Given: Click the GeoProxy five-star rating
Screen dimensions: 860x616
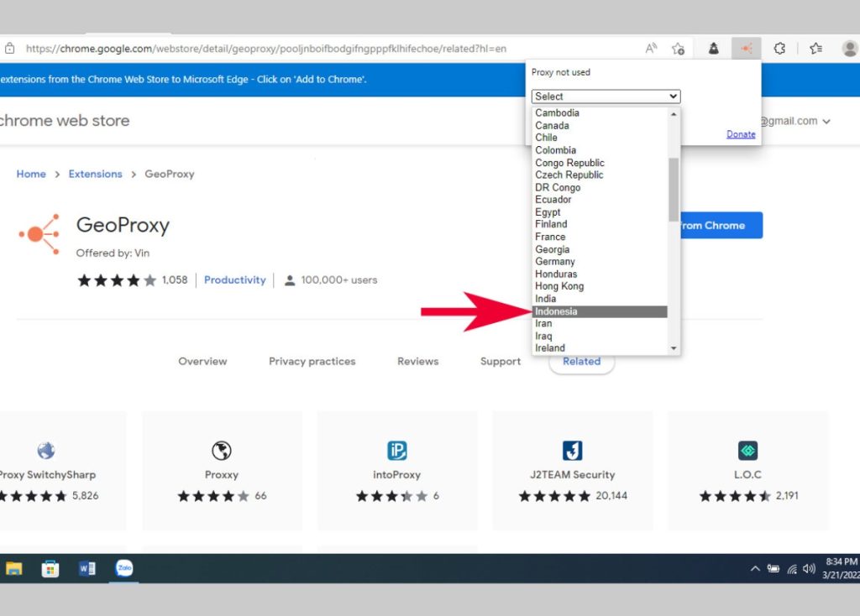Looking at the screenshot, I should [117, 280].
